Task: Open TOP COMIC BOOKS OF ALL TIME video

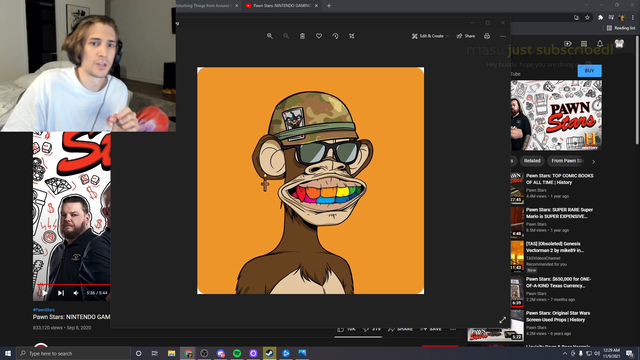Action: [559, 179]
